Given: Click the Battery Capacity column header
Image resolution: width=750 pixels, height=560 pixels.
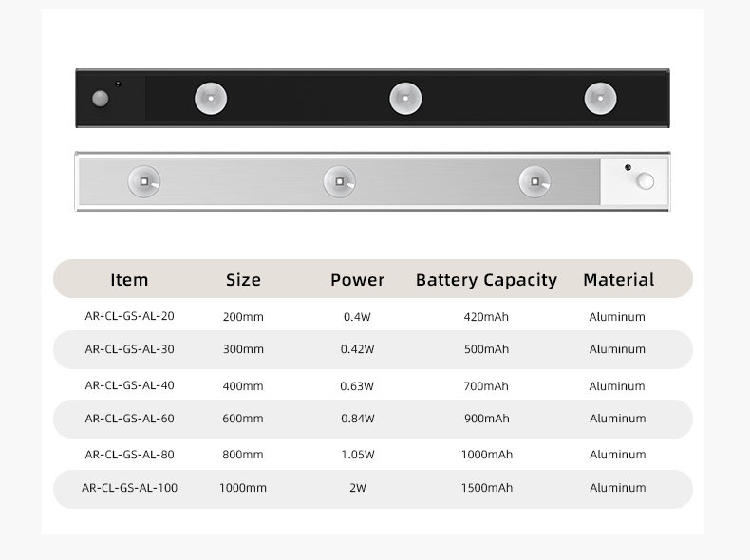Looking at the screenshot, I should pyautogui.click(x=486, y=280).
